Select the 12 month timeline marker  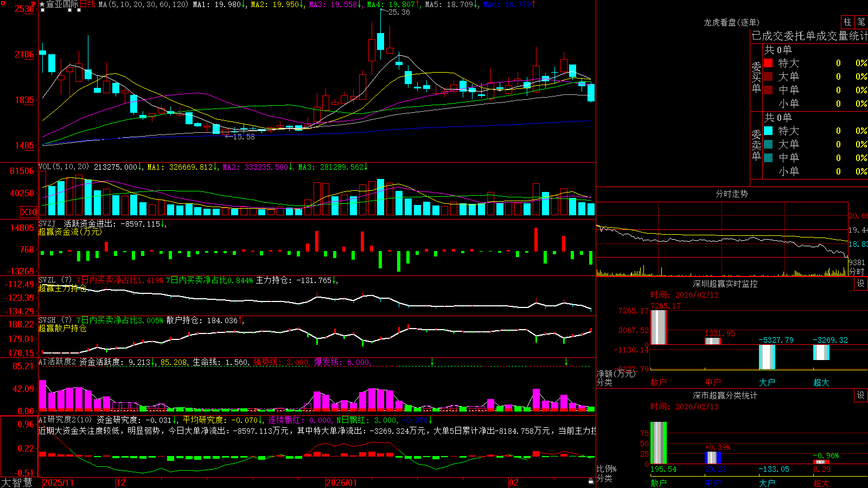click(121, 483)
